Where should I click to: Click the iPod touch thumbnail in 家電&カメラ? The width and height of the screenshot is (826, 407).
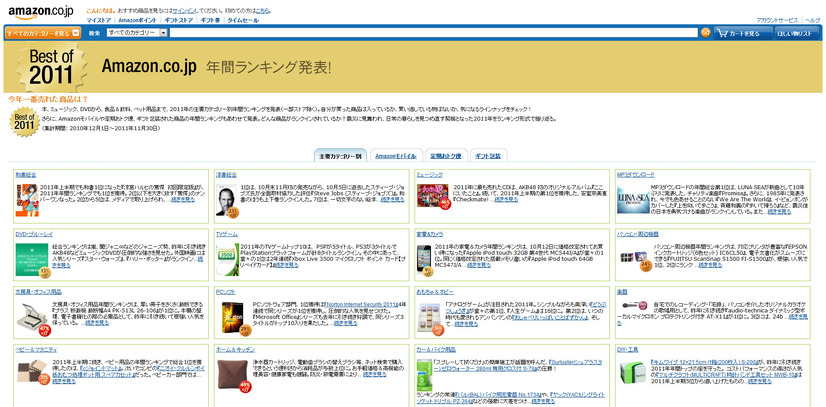(x=424, y=259)
